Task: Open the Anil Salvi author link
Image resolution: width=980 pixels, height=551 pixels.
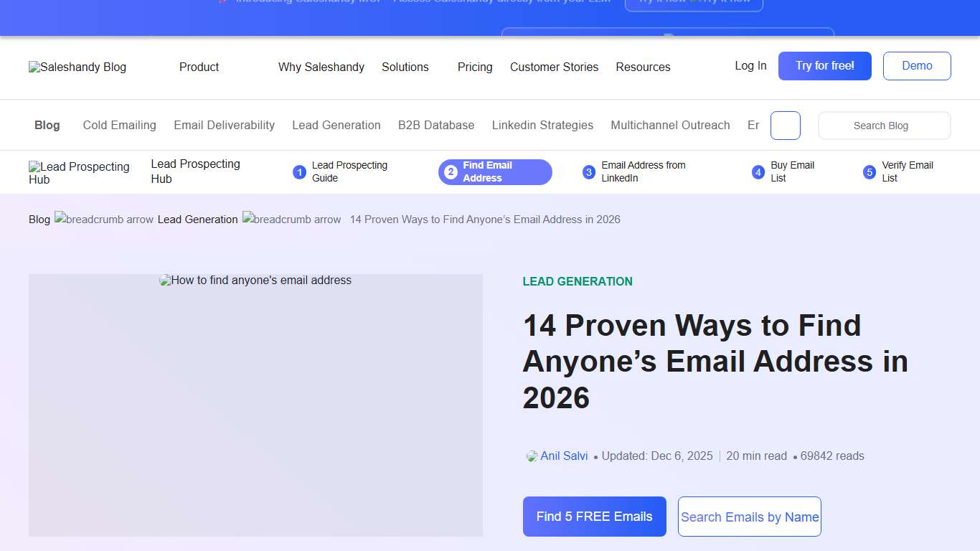Action: [565, 456]
